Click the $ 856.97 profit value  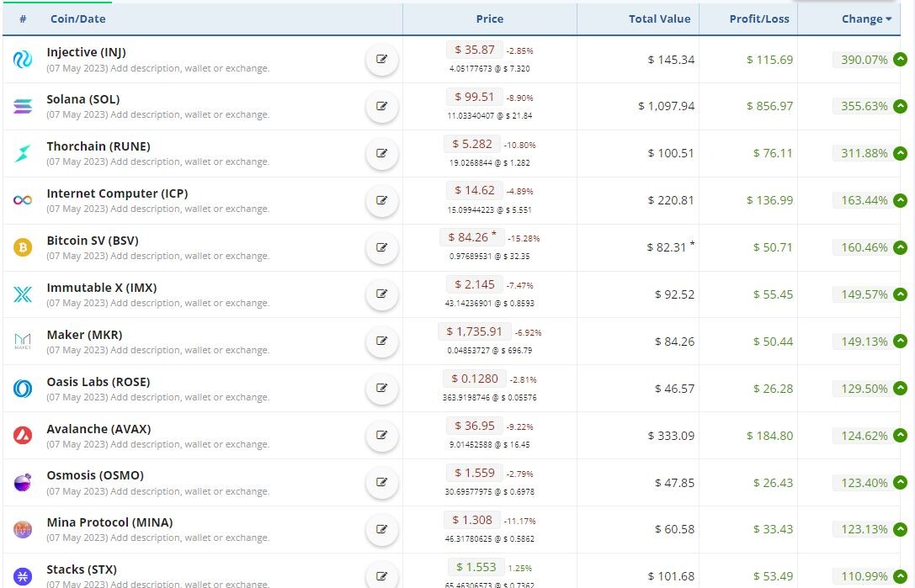(x=769, y=106)
